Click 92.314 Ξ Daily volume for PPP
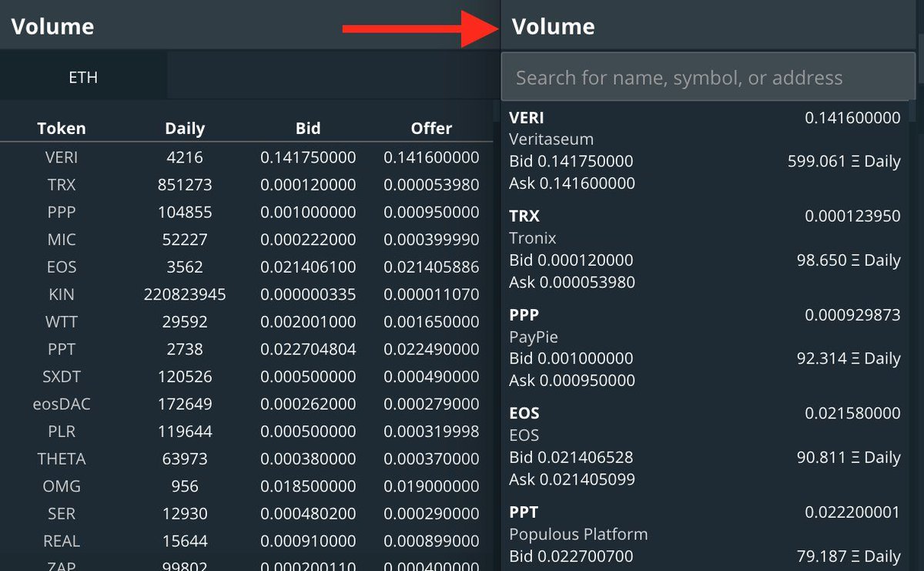Image resolution: width=924 pixels, height=571 pixels. [x=849, y=359]
